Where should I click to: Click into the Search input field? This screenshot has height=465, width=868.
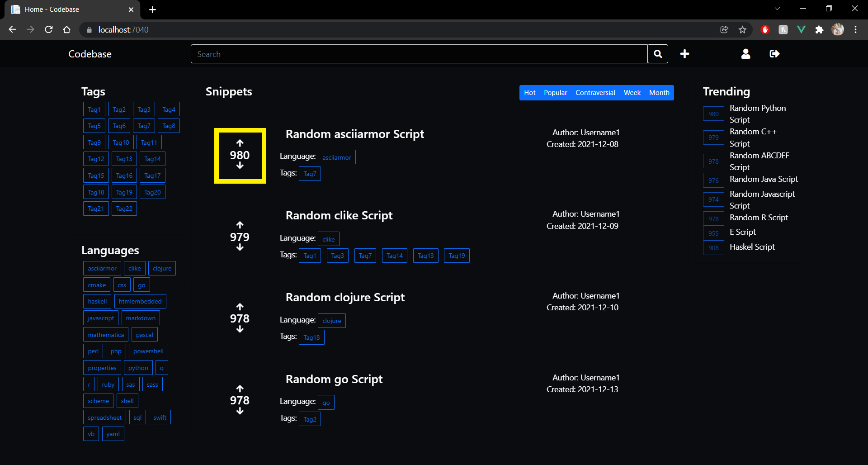point(407,54)
